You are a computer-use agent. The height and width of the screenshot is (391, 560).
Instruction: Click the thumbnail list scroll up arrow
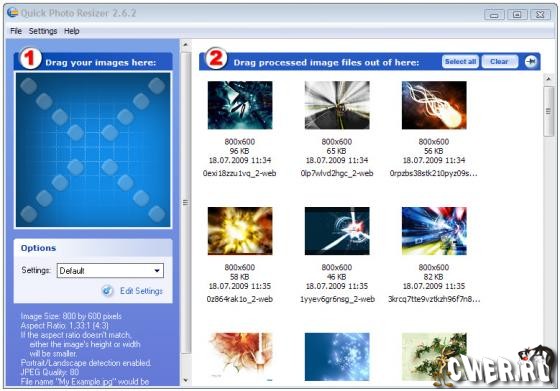pyautogui.click(x=549, y=79)
